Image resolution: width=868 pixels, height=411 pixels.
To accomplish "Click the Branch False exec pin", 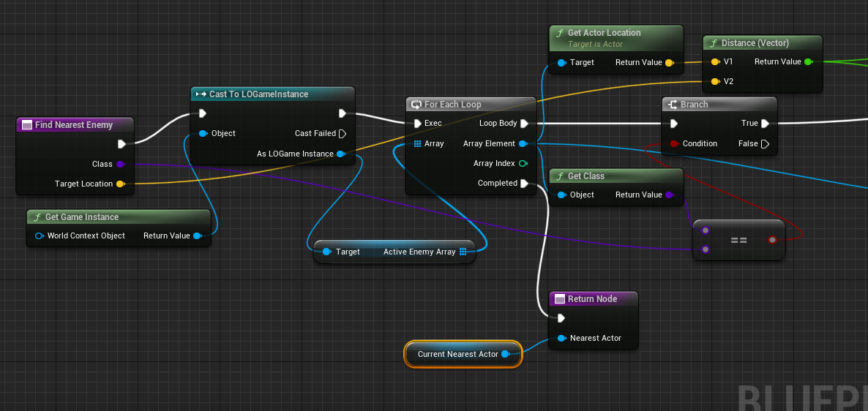I will click(x=765, y=144).
